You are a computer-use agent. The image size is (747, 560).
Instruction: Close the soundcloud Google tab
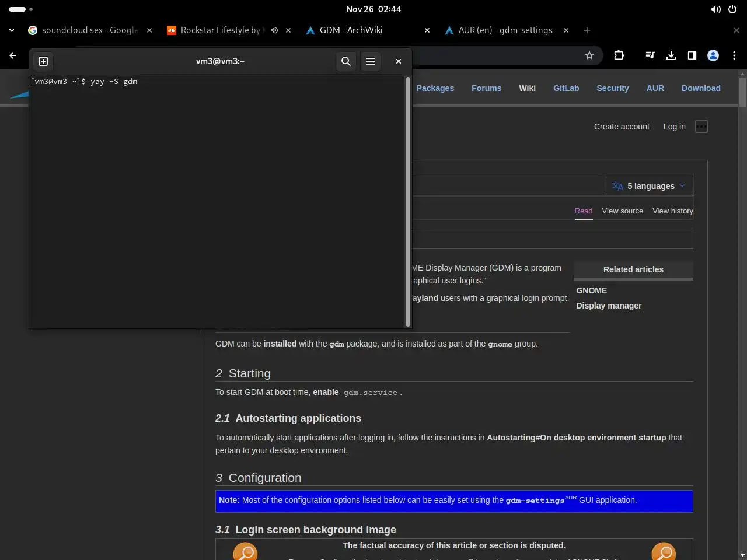[x=149, y=30]
